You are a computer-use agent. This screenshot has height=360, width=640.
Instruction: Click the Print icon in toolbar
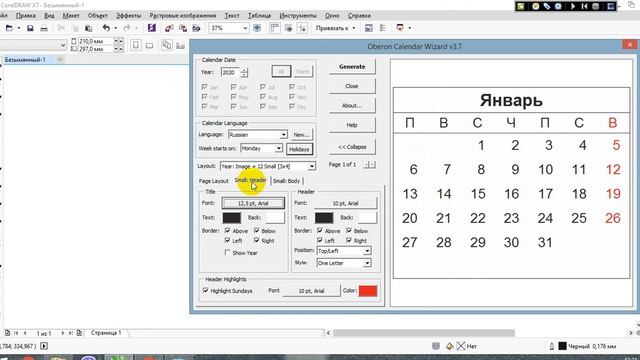[44, 28]
